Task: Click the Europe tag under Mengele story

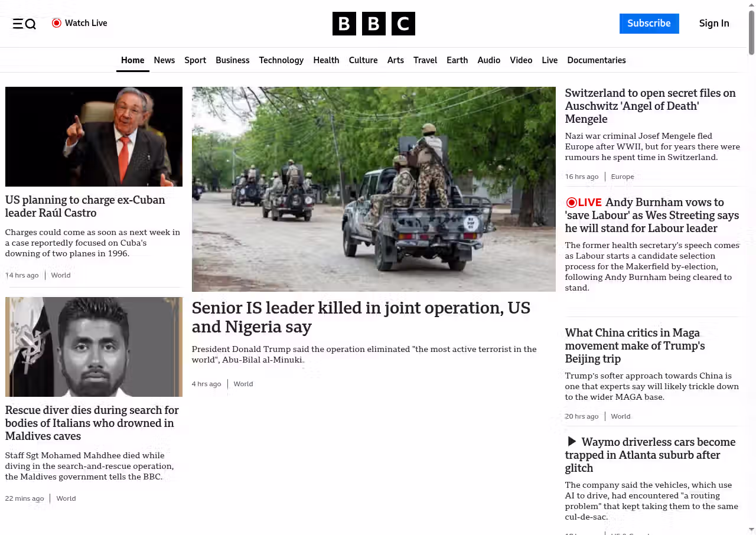Action: tap(623, 177)
